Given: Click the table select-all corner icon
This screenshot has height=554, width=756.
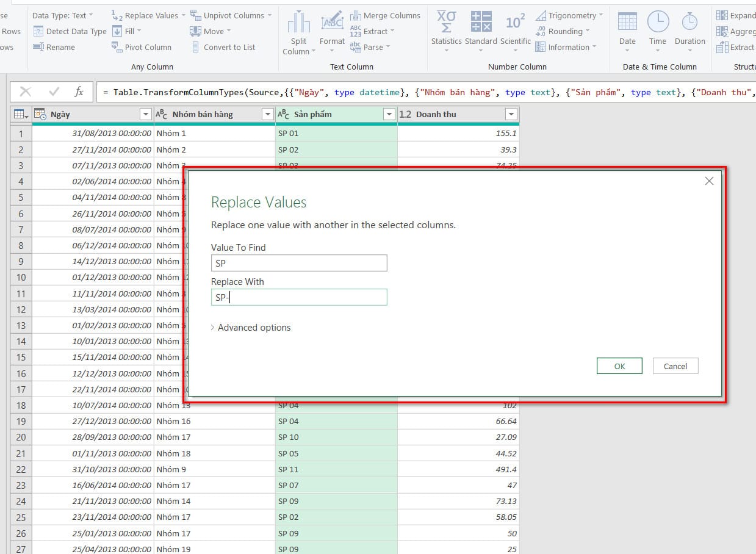Looking at the screenshot, I should click(x=20, y=114).
